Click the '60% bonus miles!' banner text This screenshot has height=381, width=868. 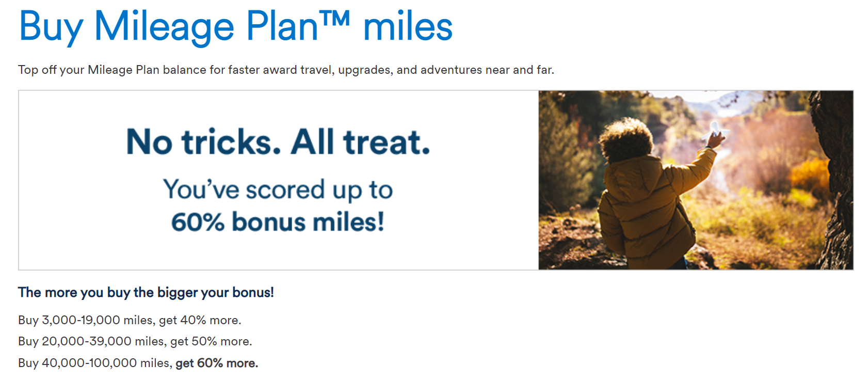(x=278, y=222)
